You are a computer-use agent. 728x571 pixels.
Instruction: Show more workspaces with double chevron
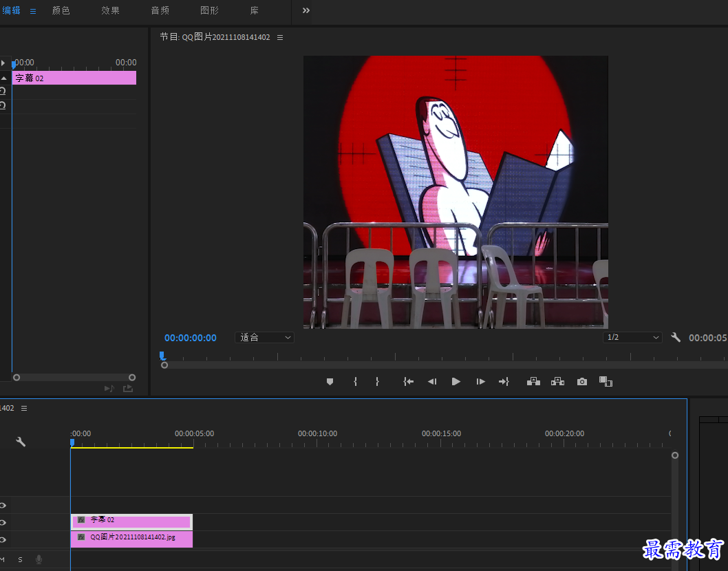[306, 10]
